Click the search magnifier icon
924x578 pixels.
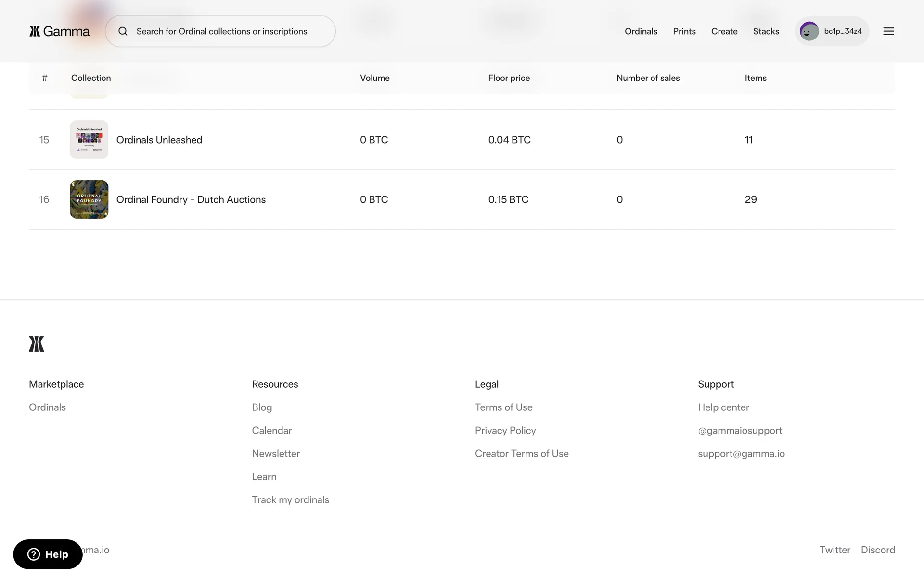tap(123, 31)
